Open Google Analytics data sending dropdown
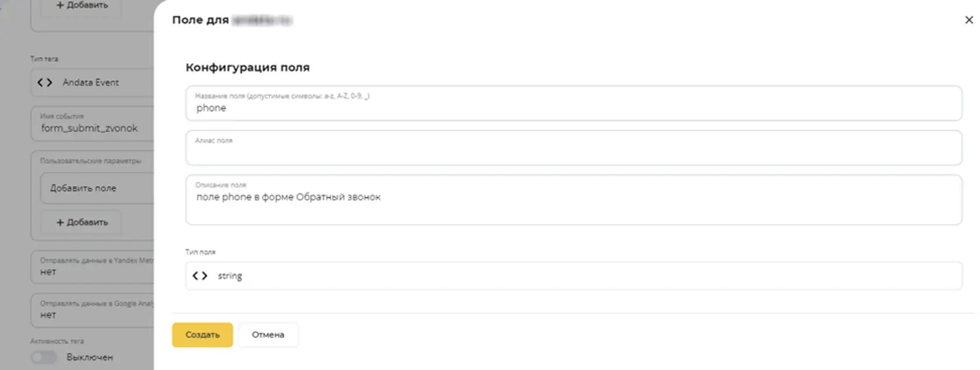The width and height of the screenshot is (980, 370). point(93,310)
